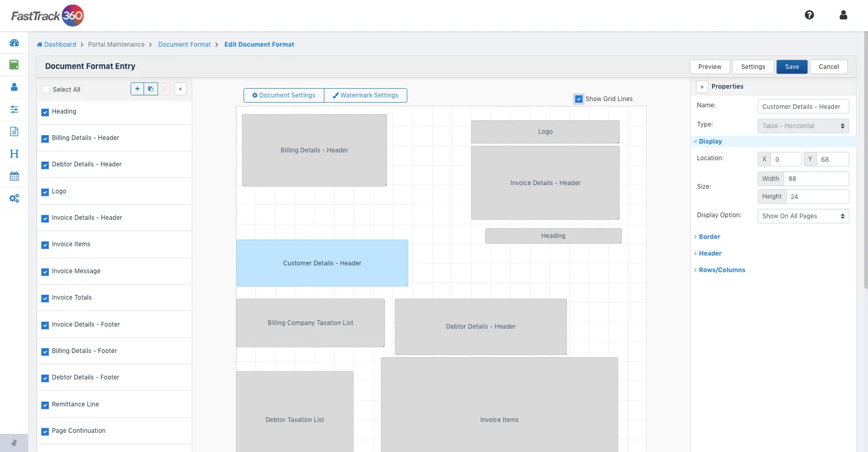Check the Select All checkbox
Image resolution: width=868 pixels, height=452 pixels.
(46, 90)
